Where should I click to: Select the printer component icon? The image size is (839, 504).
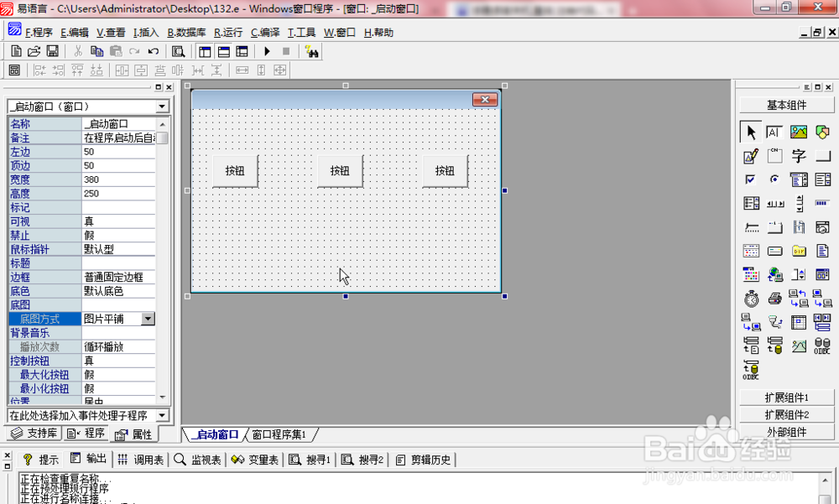click(x=774, y=299)
